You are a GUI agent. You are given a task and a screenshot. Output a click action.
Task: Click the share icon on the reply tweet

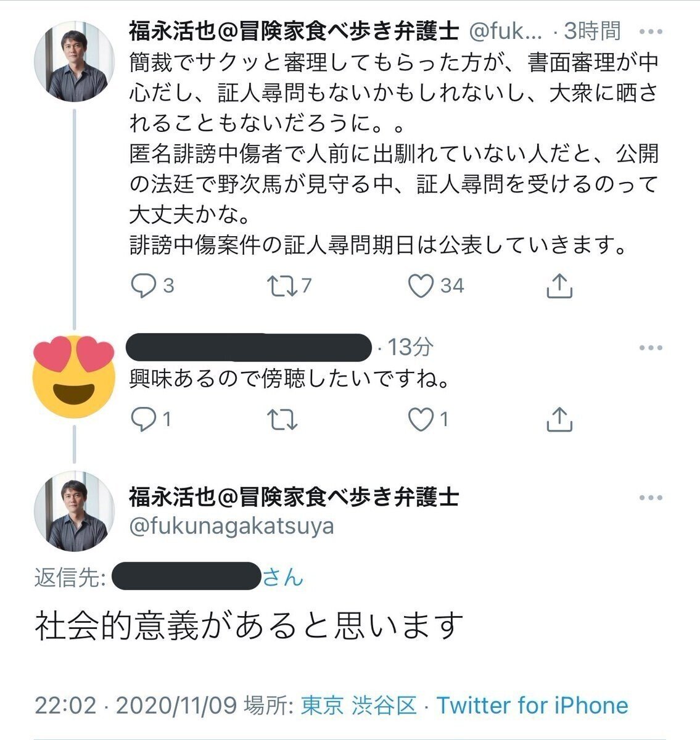560,420
